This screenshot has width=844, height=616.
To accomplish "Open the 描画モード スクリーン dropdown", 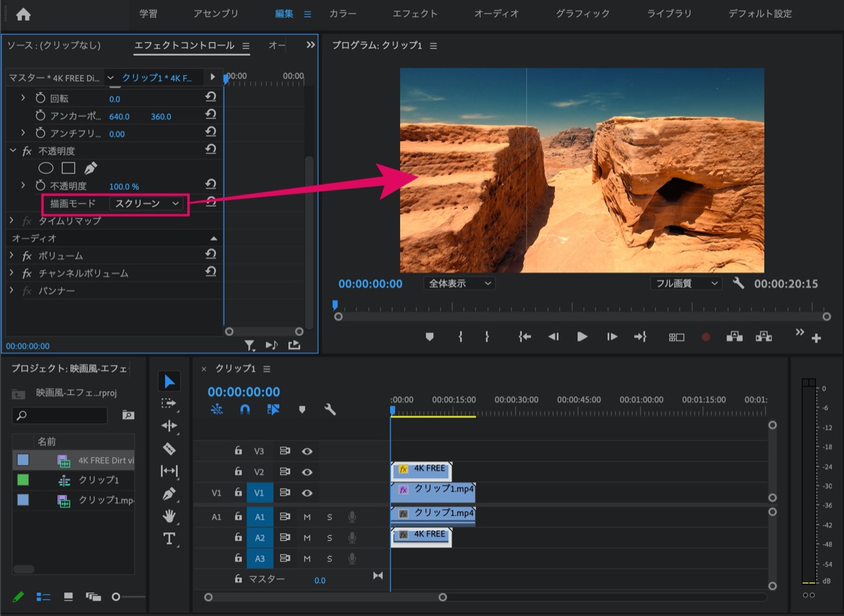I will (147, 203).
